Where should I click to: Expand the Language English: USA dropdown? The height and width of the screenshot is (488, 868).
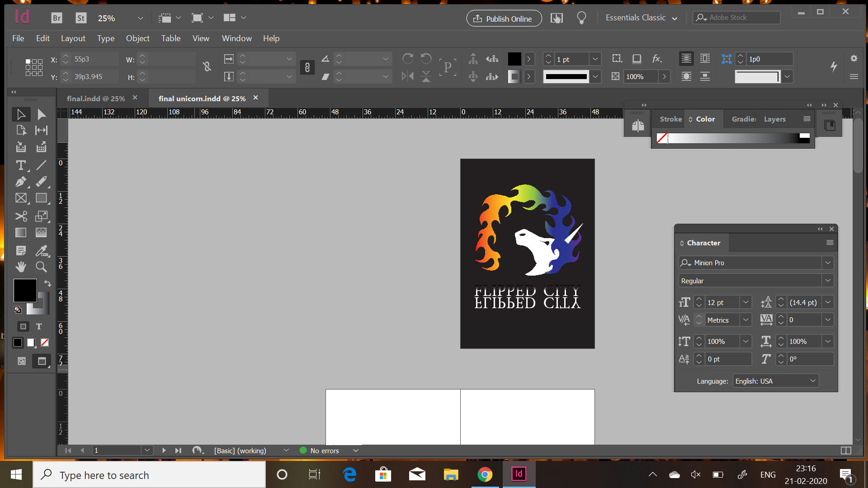coord(812,381)
